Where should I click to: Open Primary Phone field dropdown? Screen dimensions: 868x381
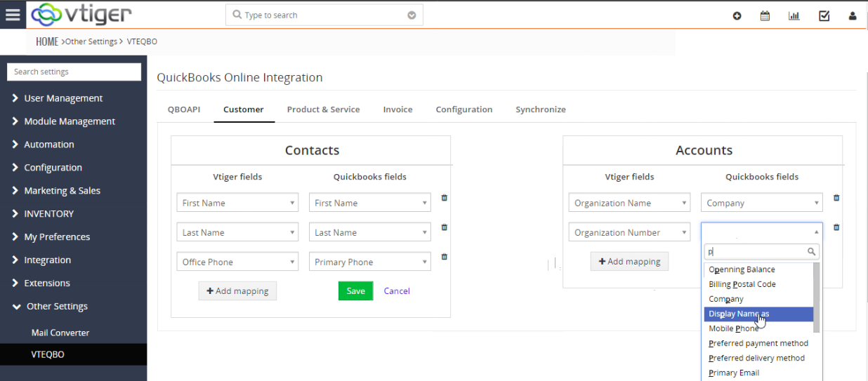tap(369, 262)
